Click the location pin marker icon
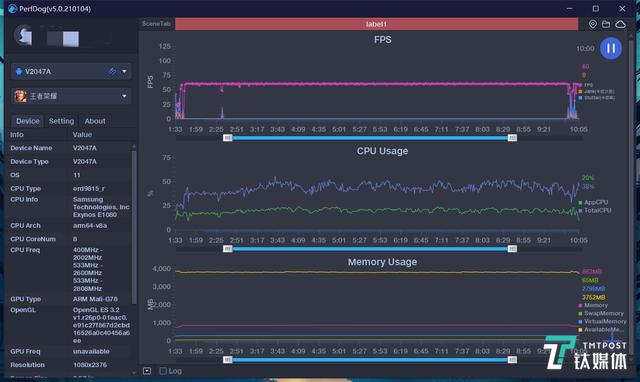The image size is (640, 382). pos(593,24)
